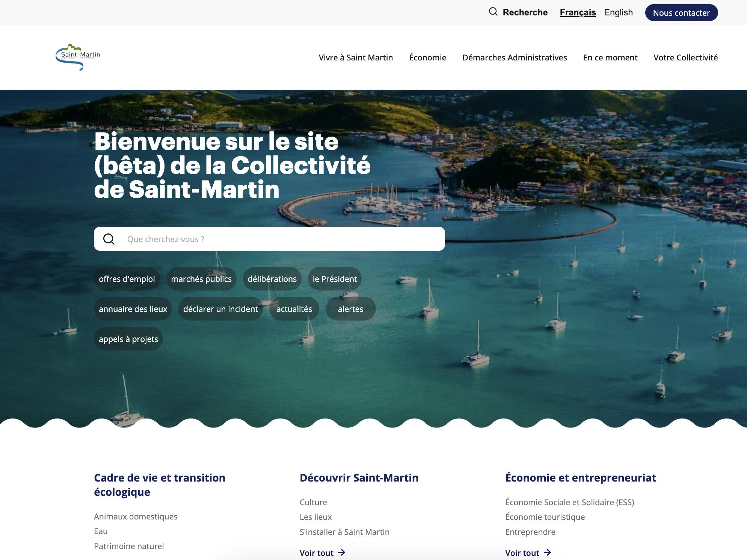Follow the Économie touristique link

(x=545, y=517)
